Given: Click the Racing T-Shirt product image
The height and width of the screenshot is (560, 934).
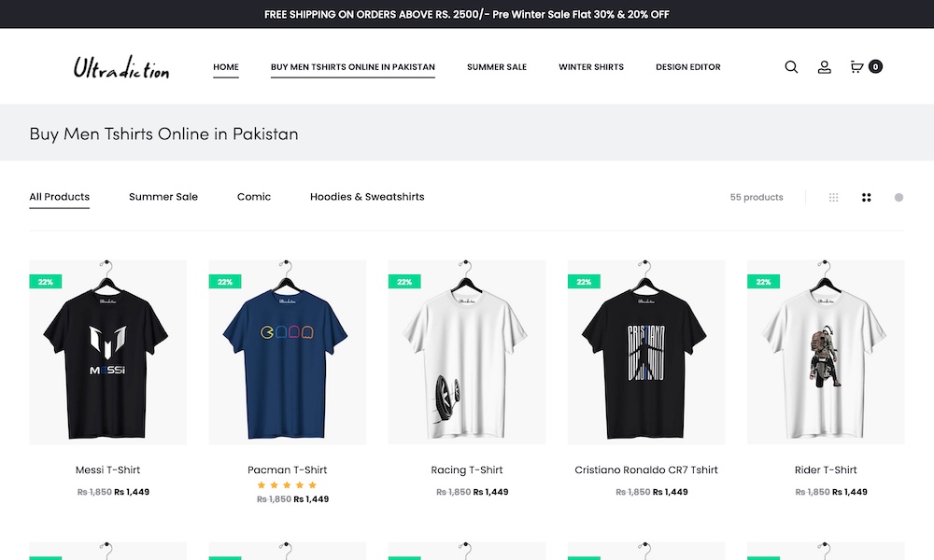Looking at the screenshot, I should click(467, 352).
